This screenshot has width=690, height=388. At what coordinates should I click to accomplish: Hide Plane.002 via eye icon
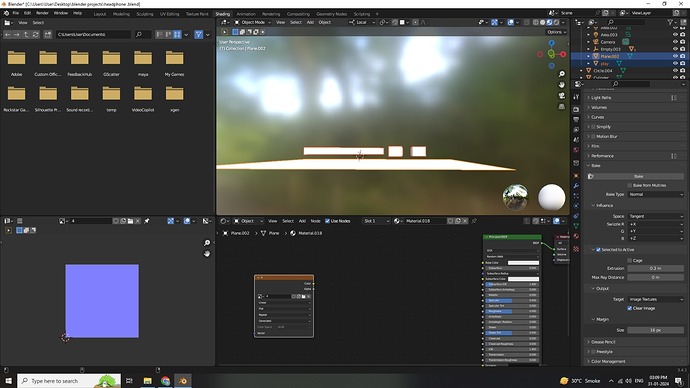coord(675,56)
